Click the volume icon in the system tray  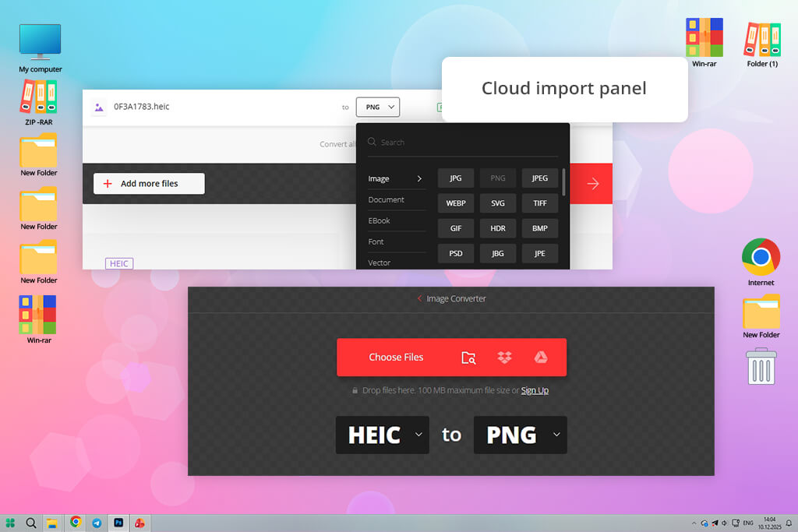[x=724, y=523]
